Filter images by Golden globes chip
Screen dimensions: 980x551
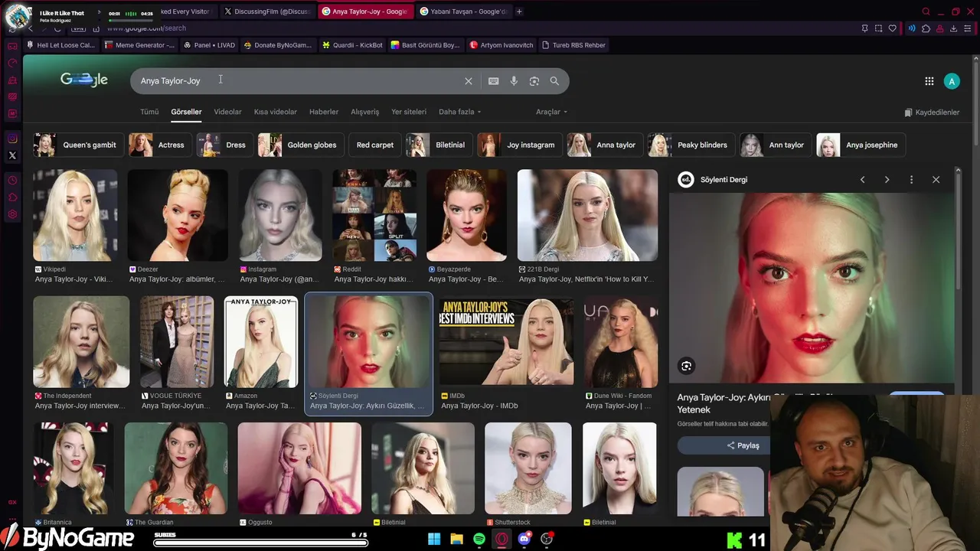pos(302,145)
